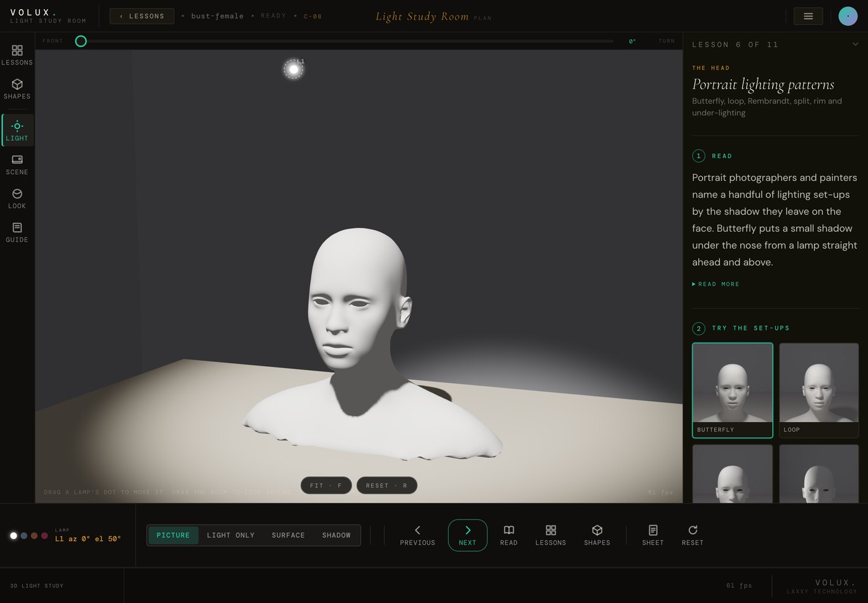Click the Portrait lighting patterns heading
This screenshot has height=603, width=868.
click(763, 84)
